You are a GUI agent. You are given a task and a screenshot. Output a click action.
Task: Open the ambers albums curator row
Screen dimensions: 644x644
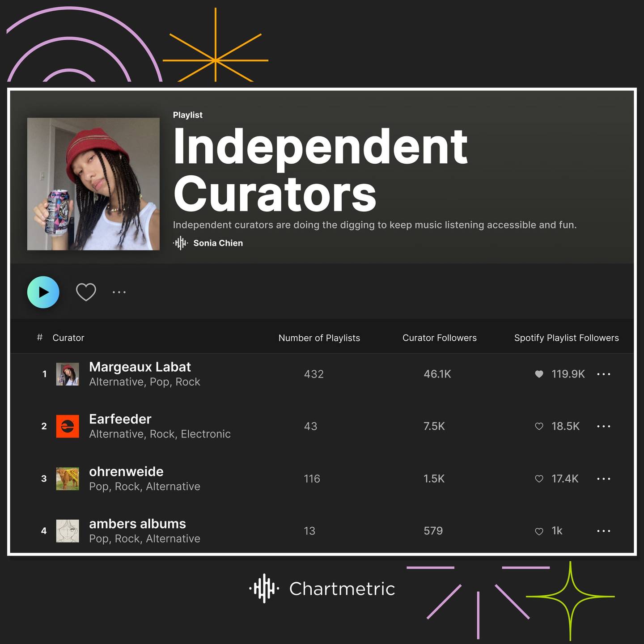point(322,531)
